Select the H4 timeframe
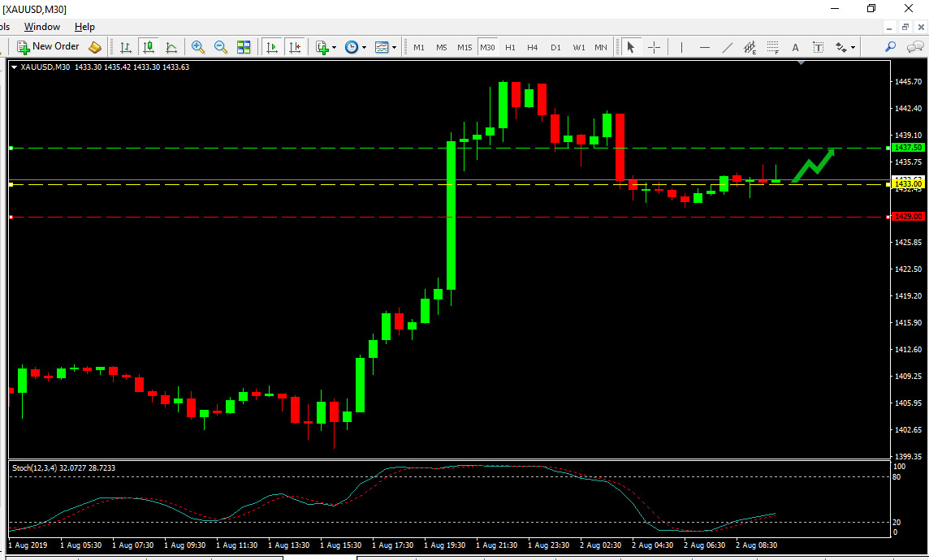Image resolution: width=929 pixels, height=560 pixels. click(x=533, y=47)
